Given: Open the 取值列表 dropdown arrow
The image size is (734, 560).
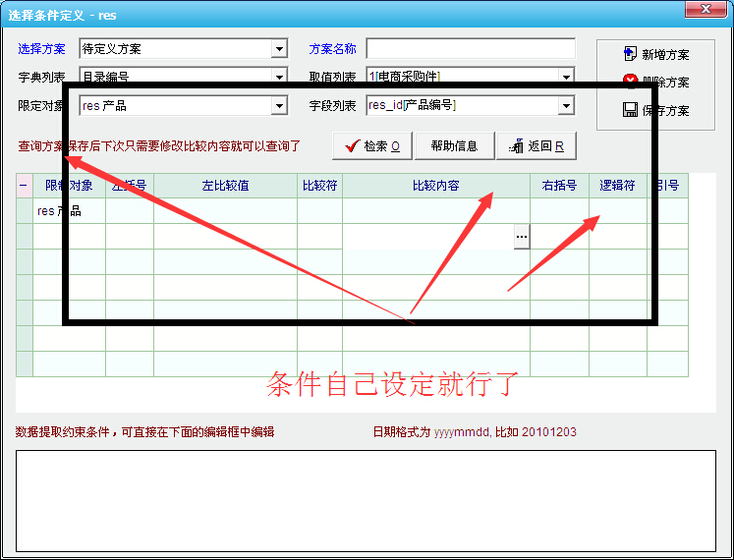Looking at the screenshot, I should (x=567, y=76).
